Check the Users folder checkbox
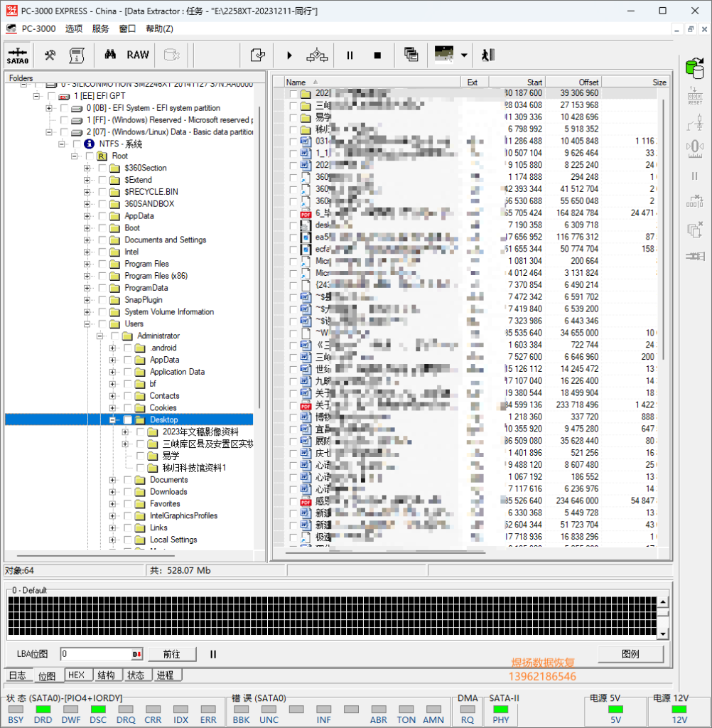712x728 pixels. [102, 324]
